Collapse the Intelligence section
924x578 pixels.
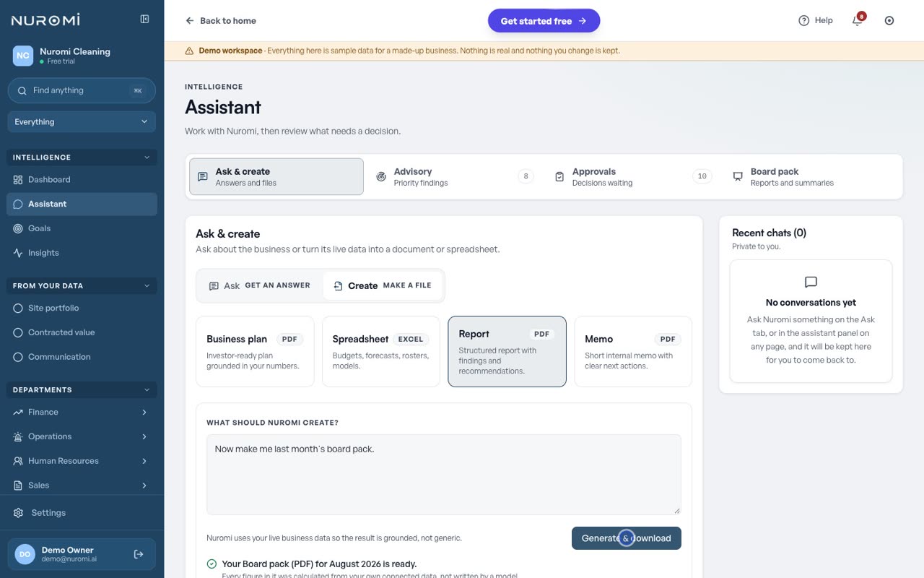pos(82,158)
